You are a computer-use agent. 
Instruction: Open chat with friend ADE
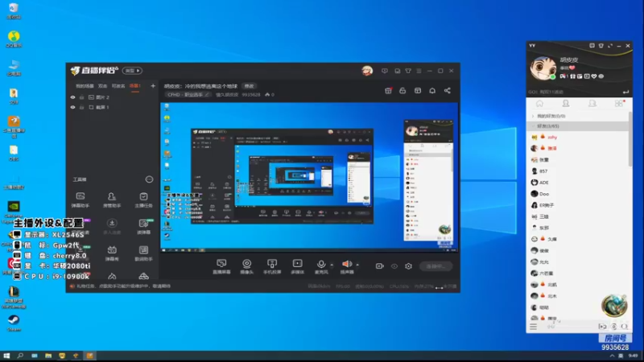point(577,183)
